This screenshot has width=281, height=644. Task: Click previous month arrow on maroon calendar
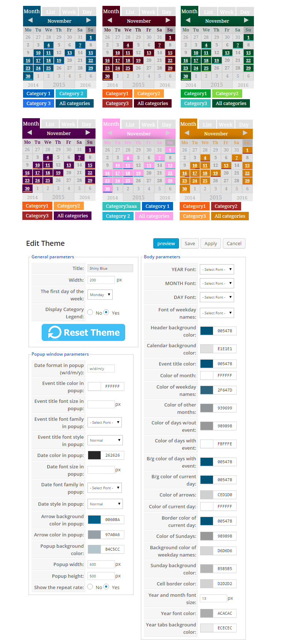pyautogui.click(x=110, y=20)
